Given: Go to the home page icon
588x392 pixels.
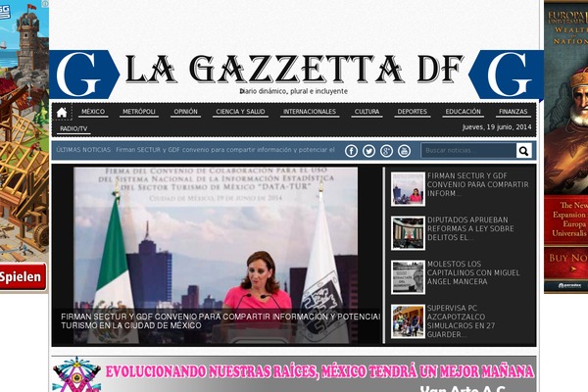Looking at the screenshot, I should click(x=62, y=112).
